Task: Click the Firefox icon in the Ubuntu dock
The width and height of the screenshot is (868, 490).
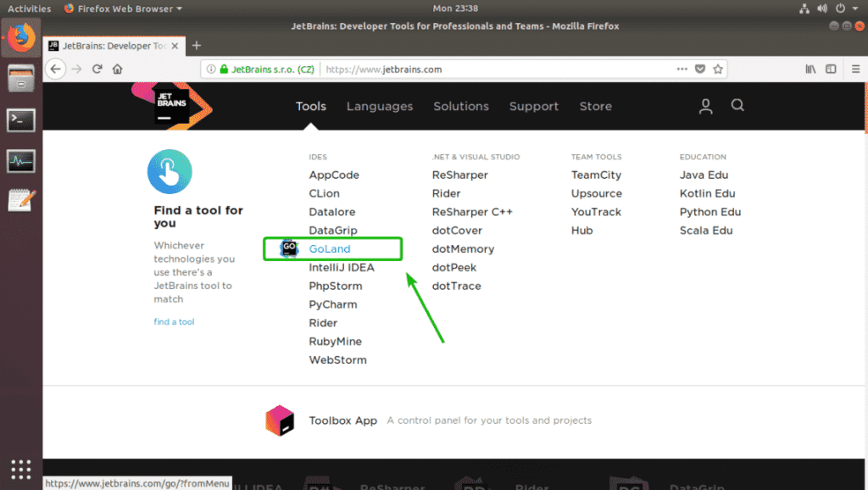Action: 21,37
